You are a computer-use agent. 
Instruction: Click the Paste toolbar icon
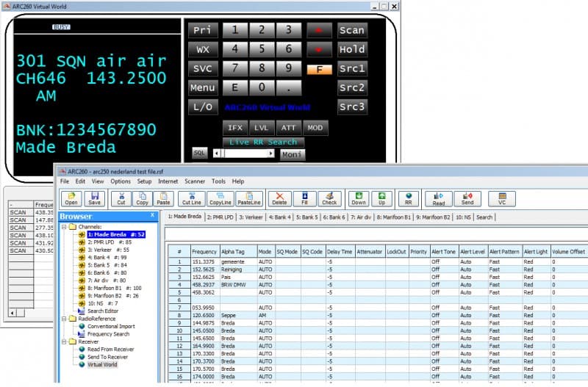(163, 198)
